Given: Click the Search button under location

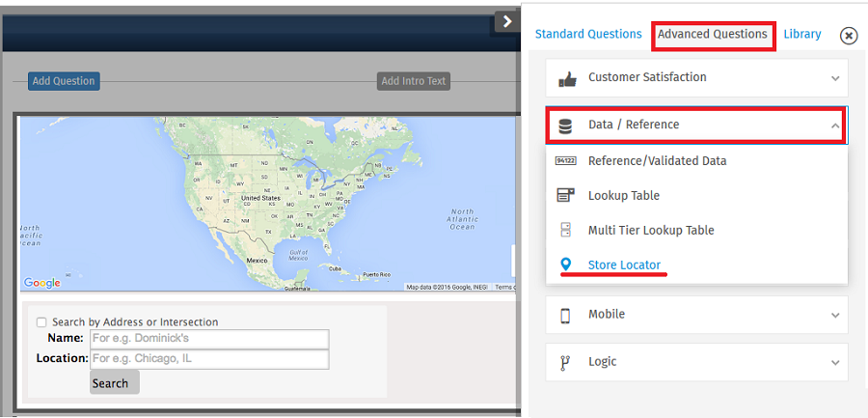Looking at the screenshot, I should [115, 383].
